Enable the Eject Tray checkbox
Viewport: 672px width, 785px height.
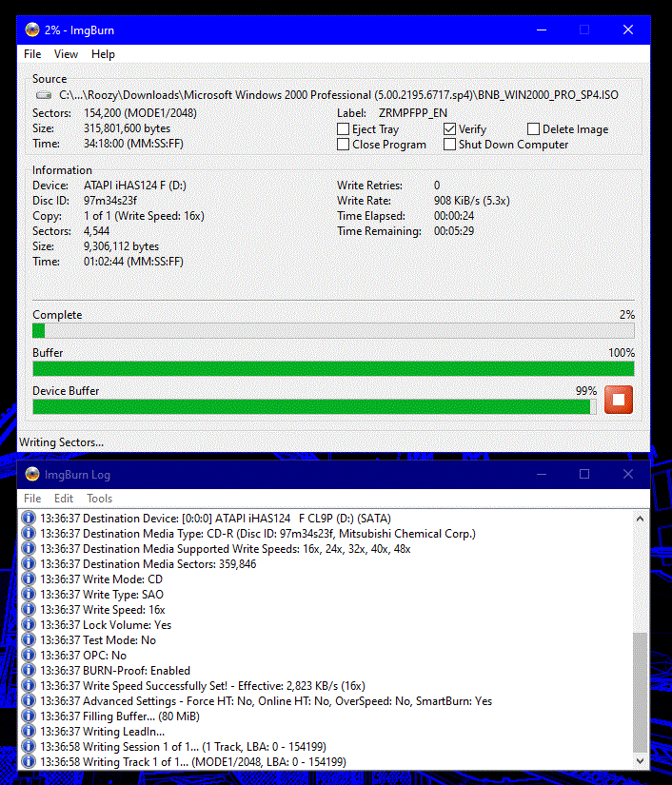pyautogui.click(x=343, y=129)
